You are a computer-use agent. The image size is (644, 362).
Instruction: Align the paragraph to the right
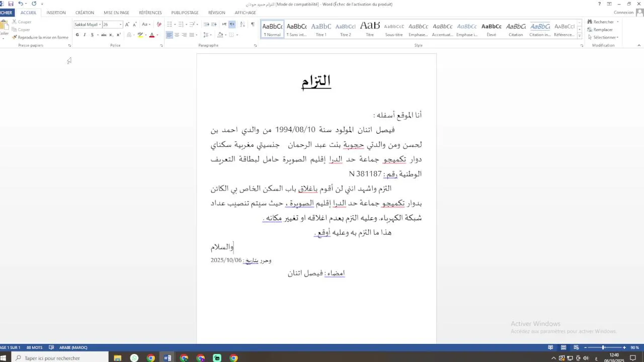click(184, 35)
